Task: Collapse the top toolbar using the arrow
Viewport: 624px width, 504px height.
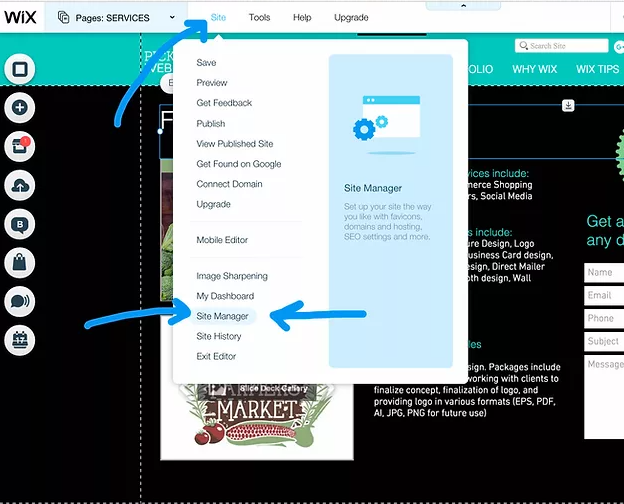Action: tap(463, 6)
